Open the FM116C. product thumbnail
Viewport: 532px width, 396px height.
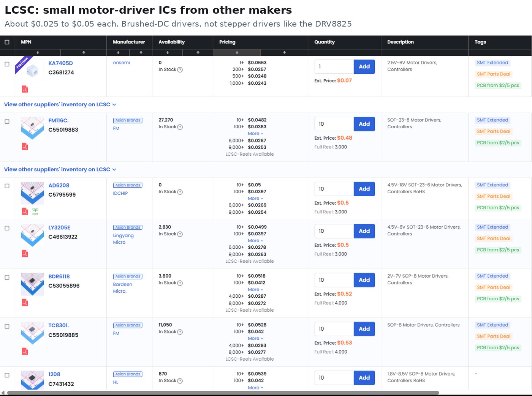tap(32, 128)
